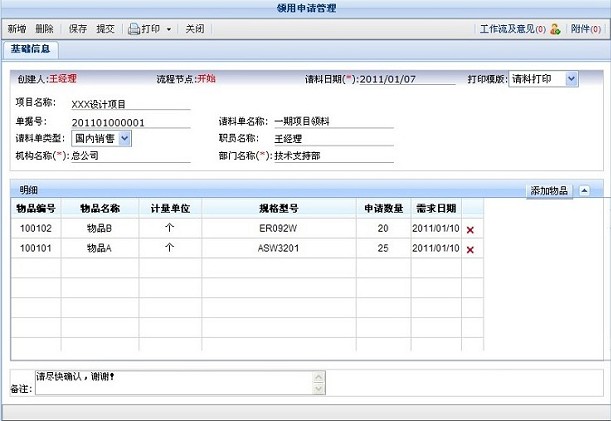Click the user icon beside 工作流及意见

coord(555,30)
